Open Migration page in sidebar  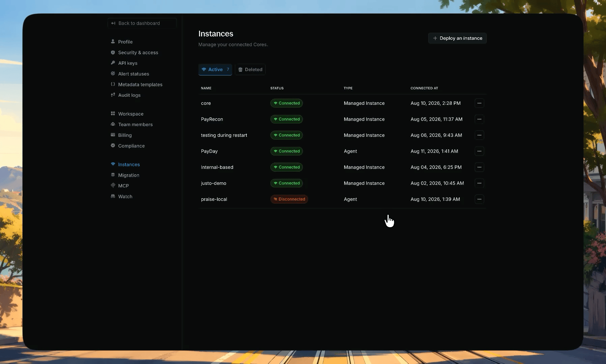[129, 175]
